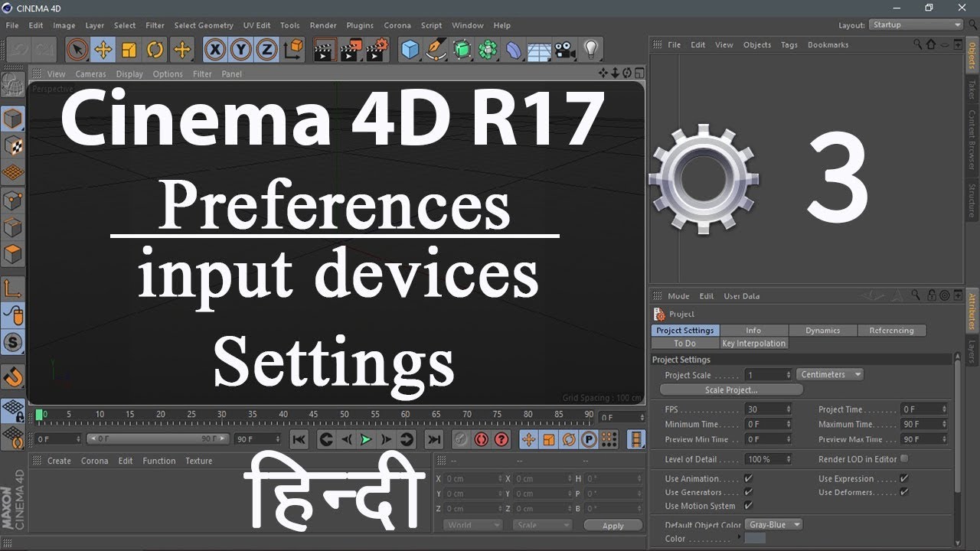Open the Scale dropdown in coordinates panel

pyautogui.click(x=543, y=526)
